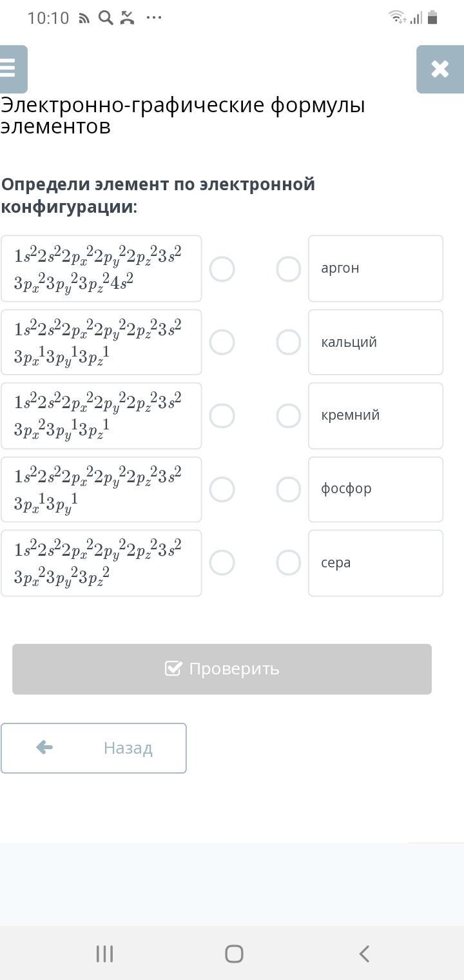The width and height of the screenshot is (464, 980).
Task: Open Android recent apps icon
Action: tap(104, 954)
